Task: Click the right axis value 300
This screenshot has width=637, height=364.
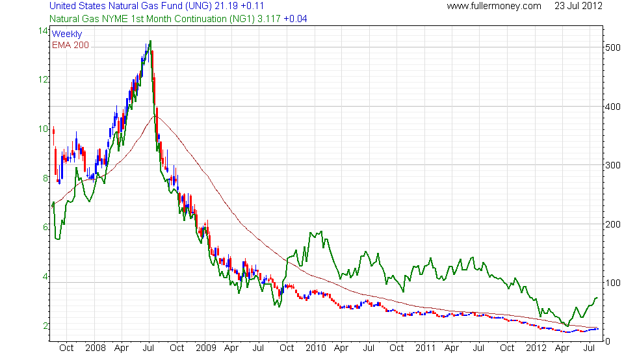Action: (613, 165)
